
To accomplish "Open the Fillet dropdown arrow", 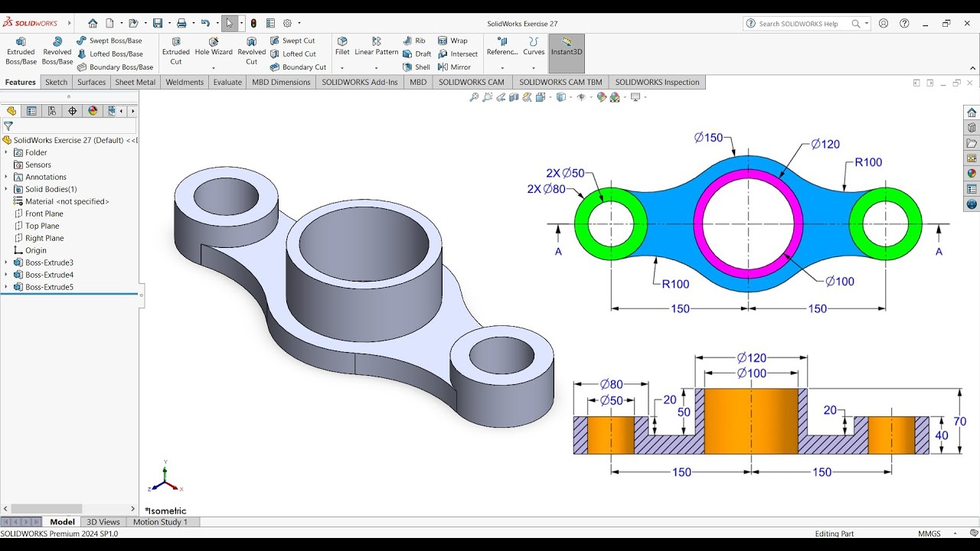I will pos(342,67).
